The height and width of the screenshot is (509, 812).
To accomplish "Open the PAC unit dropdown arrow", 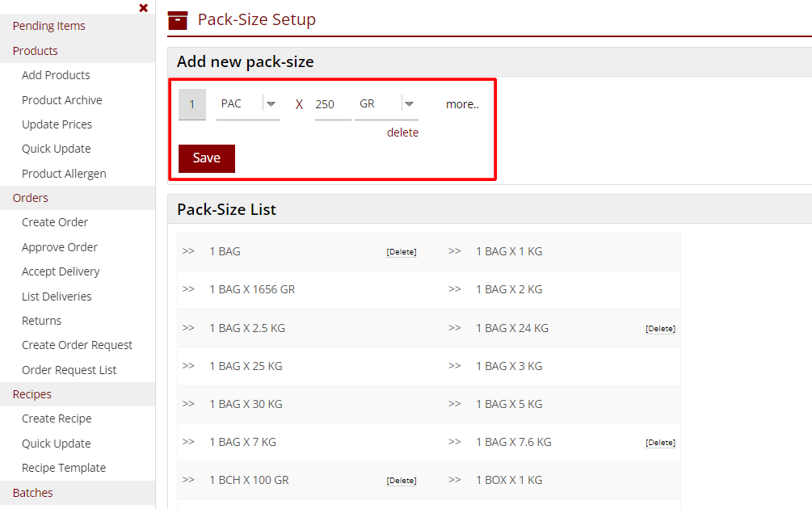I will pos(271,103).
